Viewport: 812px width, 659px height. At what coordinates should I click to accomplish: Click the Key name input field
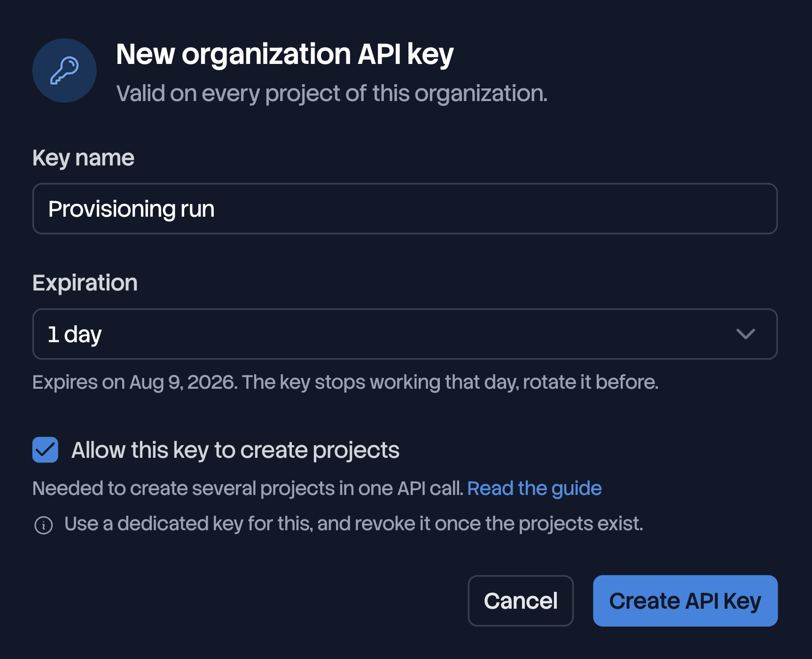point(405,209)
